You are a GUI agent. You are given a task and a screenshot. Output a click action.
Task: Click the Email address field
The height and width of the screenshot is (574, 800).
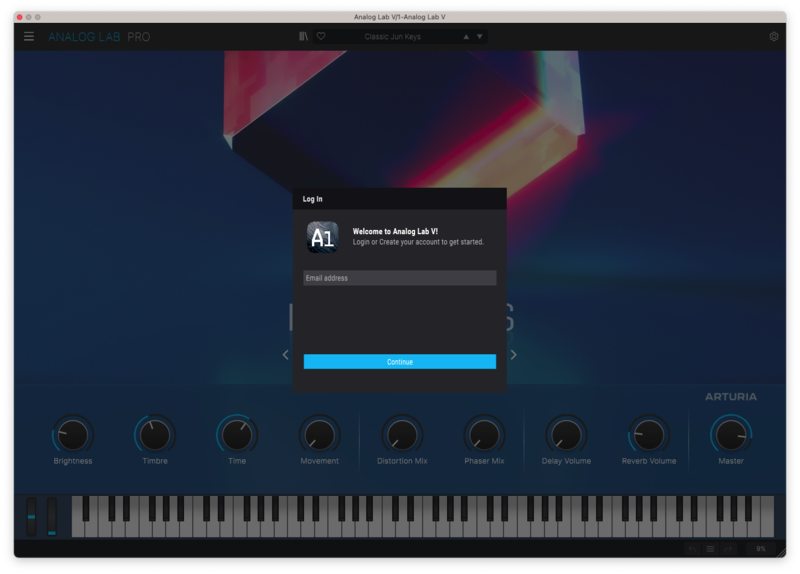pyautogui.click(x=399, y=278)
